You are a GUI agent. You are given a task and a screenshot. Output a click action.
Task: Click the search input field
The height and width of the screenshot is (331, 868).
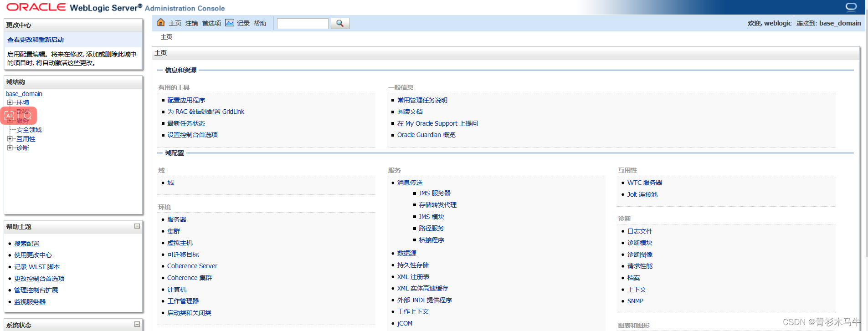(303, 23)
